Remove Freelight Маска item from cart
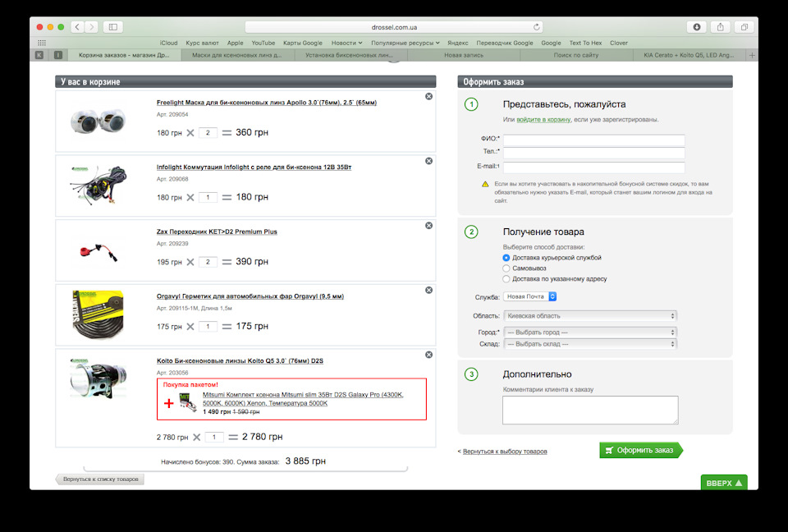 (428, 97)
